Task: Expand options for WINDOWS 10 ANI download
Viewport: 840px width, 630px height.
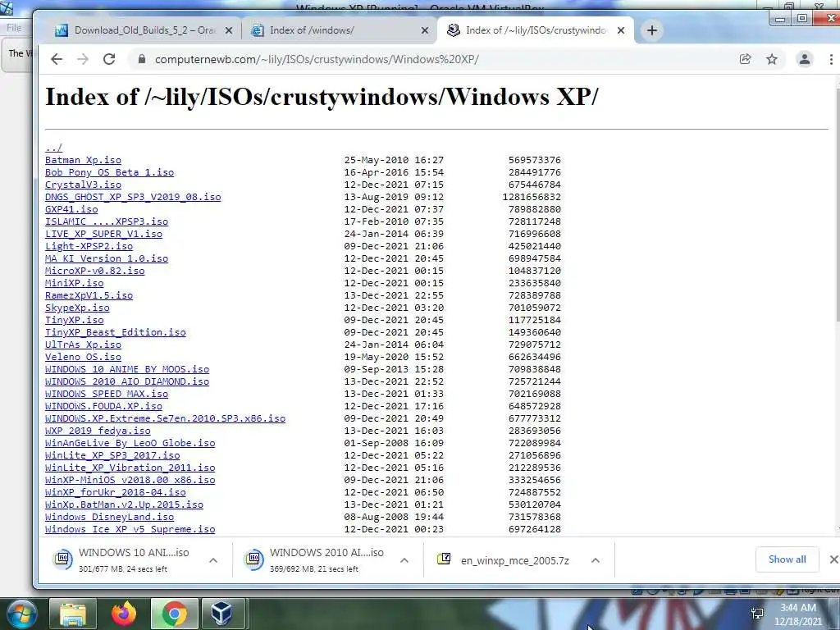Action: [213, 560]
